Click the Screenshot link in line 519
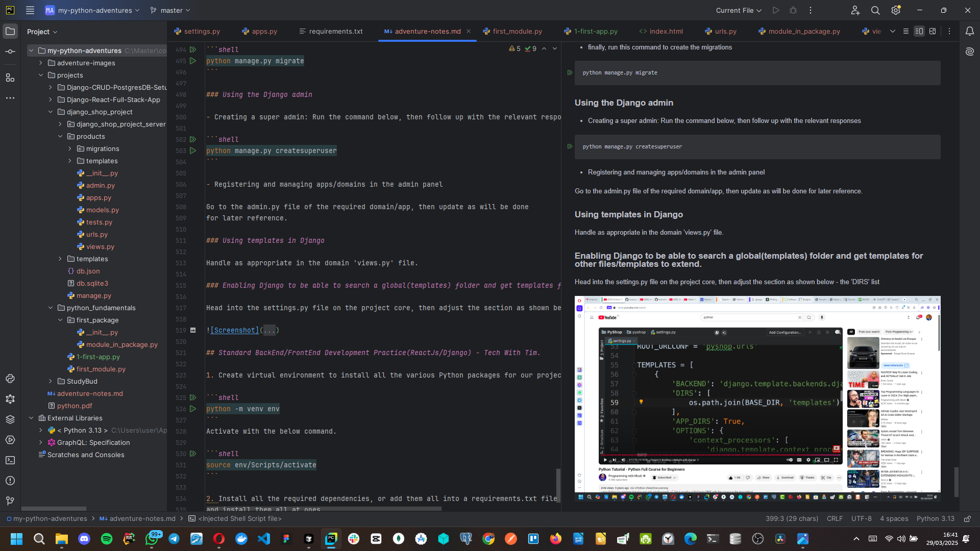The height and width of the screenshot is (551, 980). tap(234, 330)
